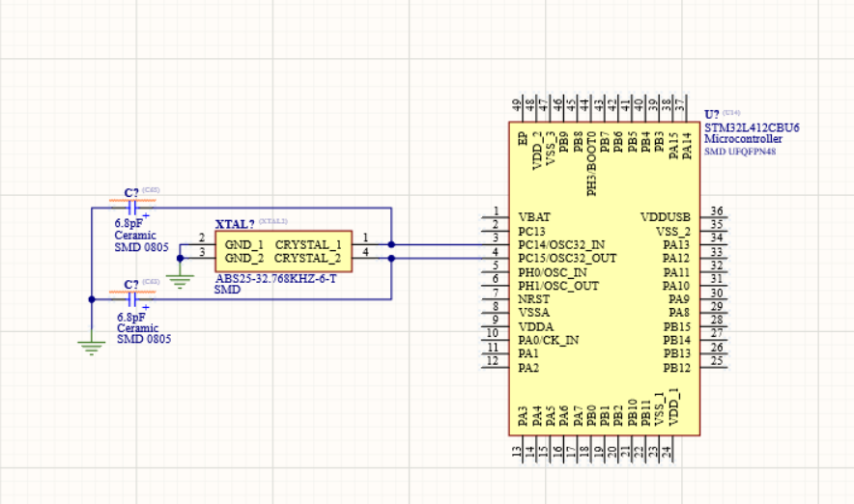
Task: Select the capacitor symbol wired to CRYSTAL_1
Action: [x=131, y=208]
